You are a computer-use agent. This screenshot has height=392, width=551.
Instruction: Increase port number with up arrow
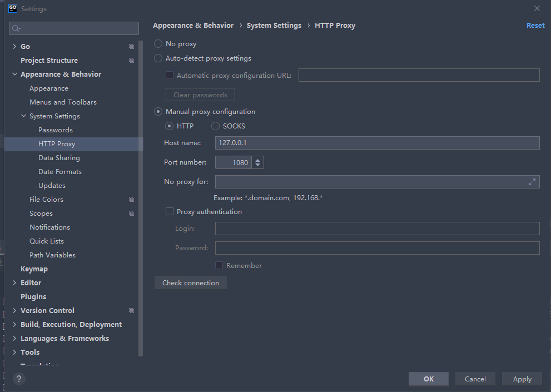point(257,160)
